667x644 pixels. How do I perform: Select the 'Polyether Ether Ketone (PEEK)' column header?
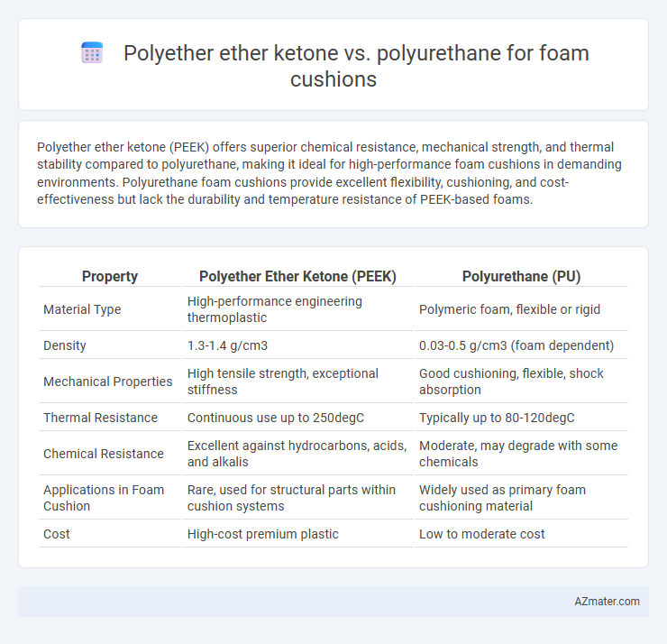click(297, 276)
